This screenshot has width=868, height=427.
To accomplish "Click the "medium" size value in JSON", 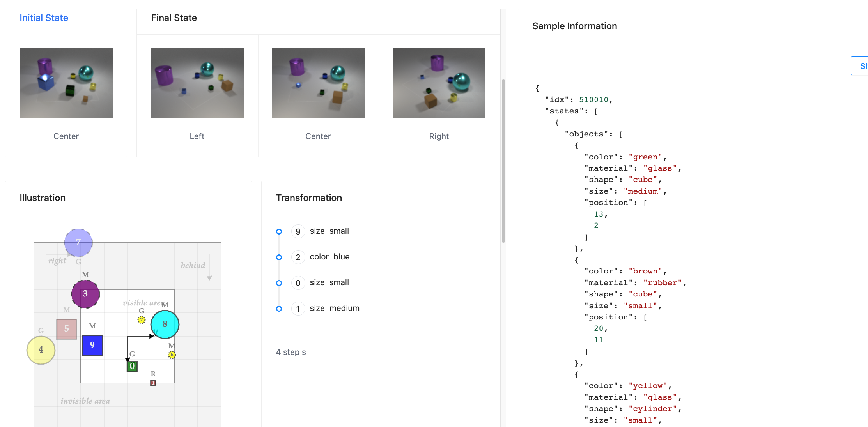I will tap(643, 191).
